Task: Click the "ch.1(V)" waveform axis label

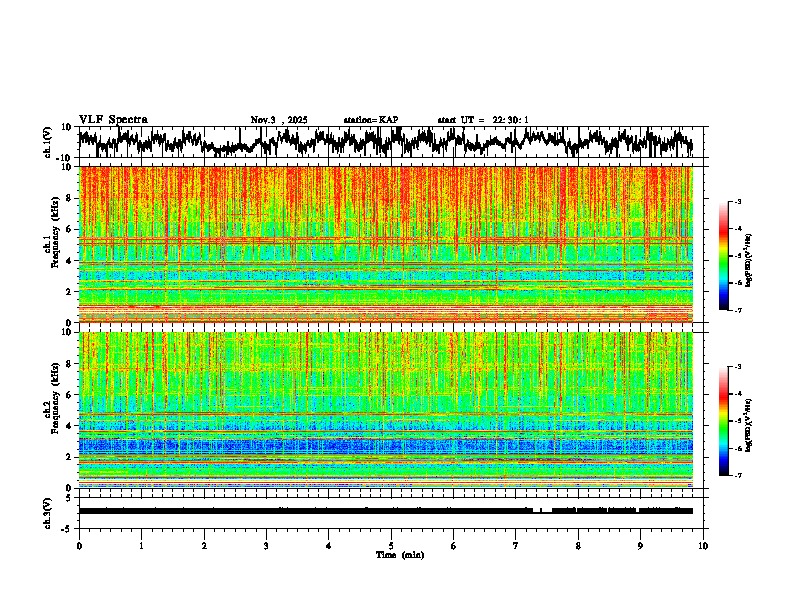Action: pyautogui.click(x=49, y=142)
